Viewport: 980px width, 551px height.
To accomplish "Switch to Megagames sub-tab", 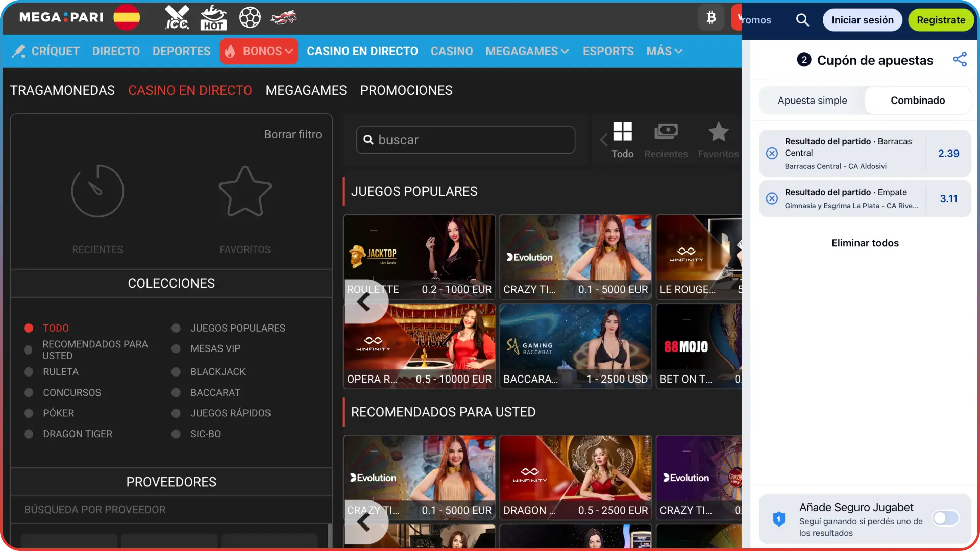I will pyautogui.click(x=306, y=90).
